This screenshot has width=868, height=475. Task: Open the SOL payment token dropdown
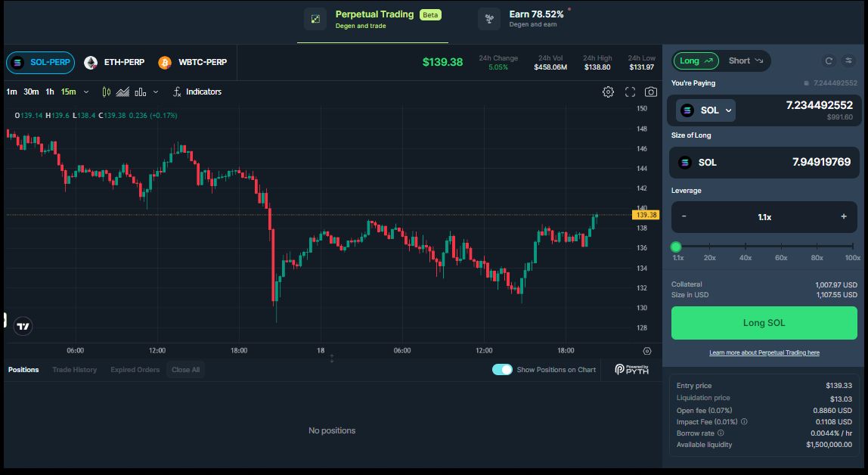pos(706,110)
